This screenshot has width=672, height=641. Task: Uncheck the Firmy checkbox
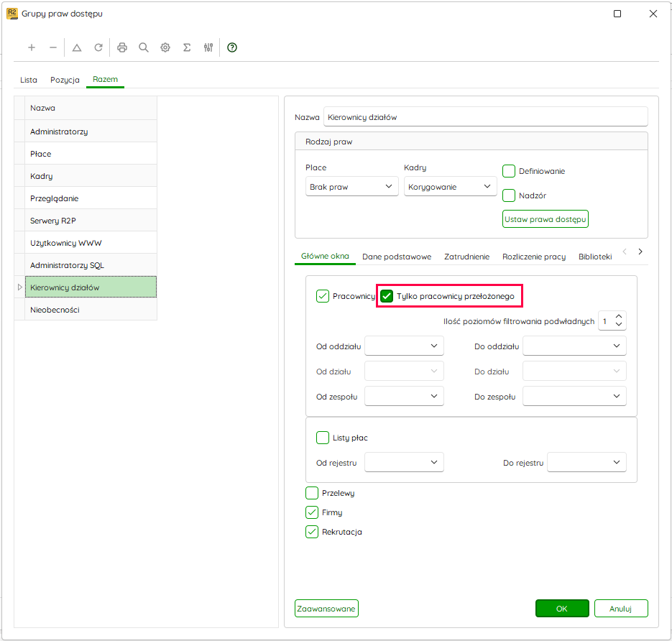(312, 512)
